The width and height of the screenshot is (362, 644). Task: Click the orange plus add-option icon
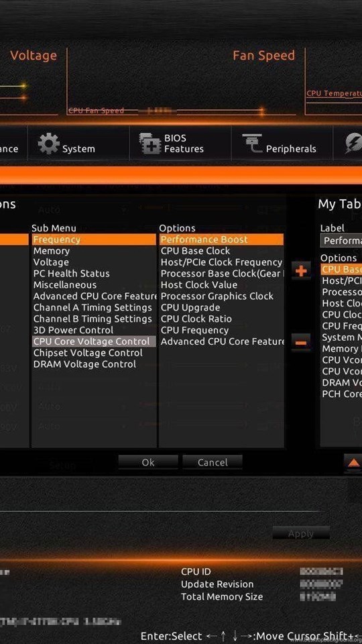301,271
